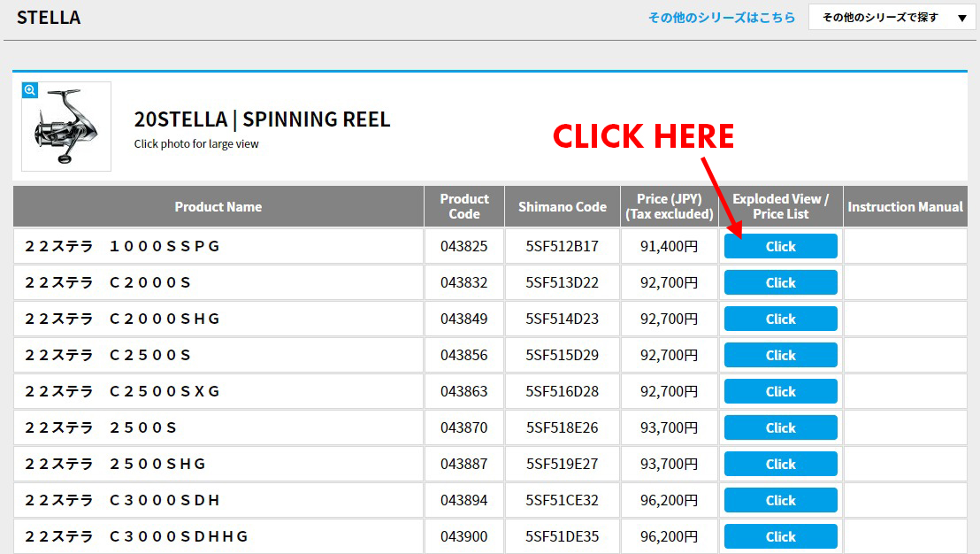Click product code 043825
Screen dimensions: 980x554
tap(463, 246)
